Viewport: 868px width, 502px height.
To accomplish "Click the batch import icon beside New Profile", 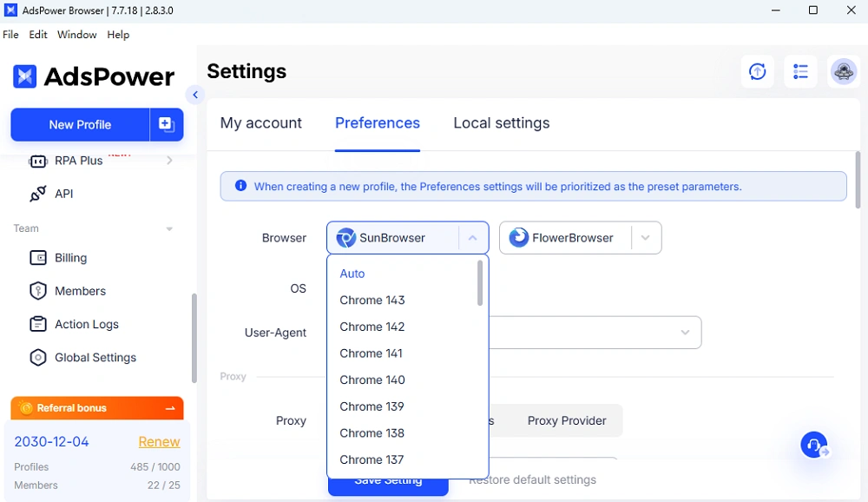I will 167,124.
